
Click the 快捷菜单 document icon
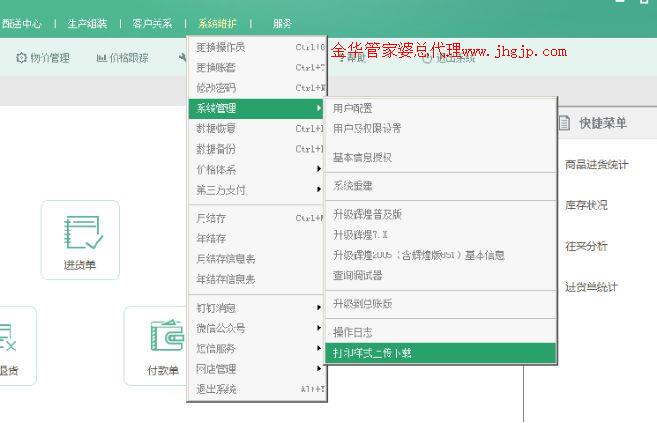coord(564,123)
